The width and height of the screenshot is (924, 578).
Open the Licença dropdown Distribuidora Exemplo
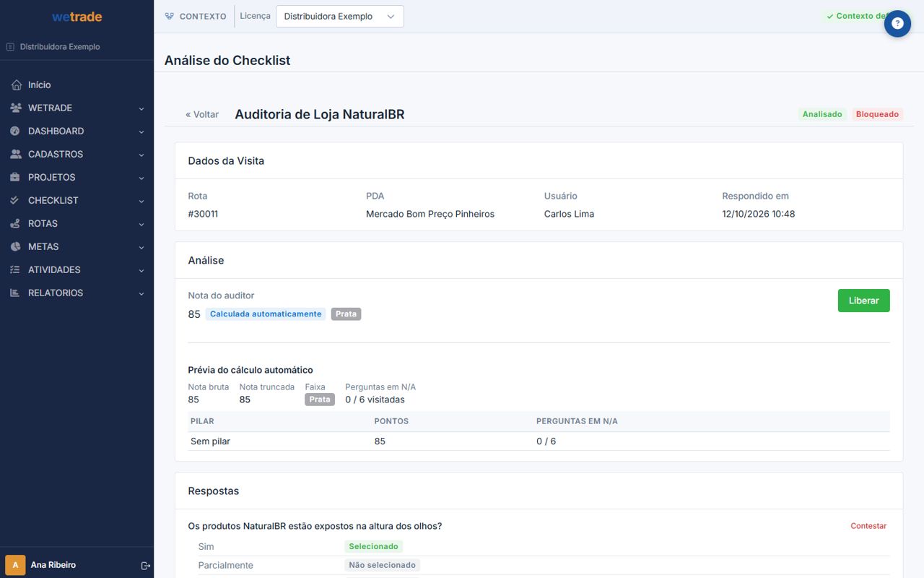coord(340,17)
